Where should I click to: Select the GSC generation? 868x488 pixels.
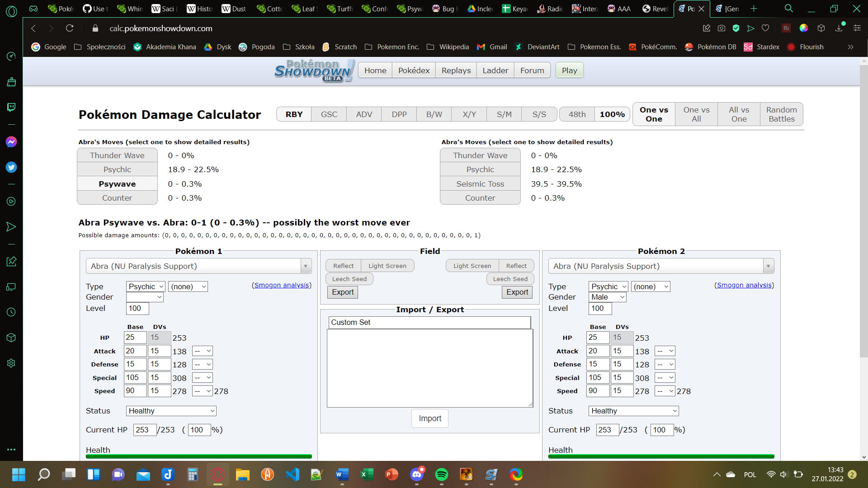[x=329, y=114]
